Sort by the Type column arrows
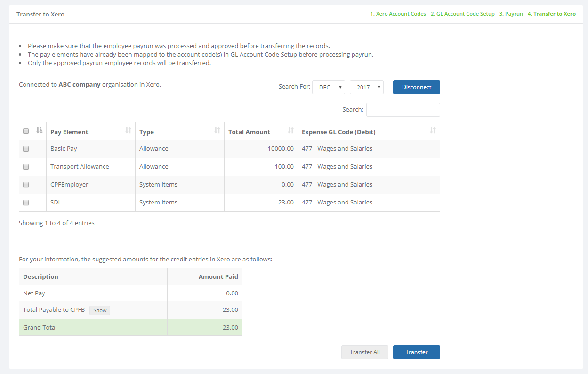This screenshot has height=374, width=588. coord(217,130)
